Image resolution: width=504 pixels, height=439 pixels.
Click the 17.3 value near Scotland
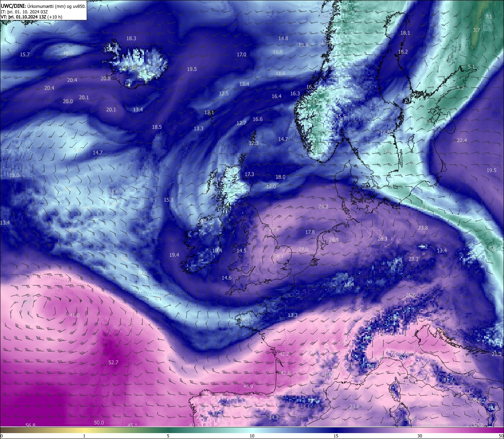pos(249,174)
